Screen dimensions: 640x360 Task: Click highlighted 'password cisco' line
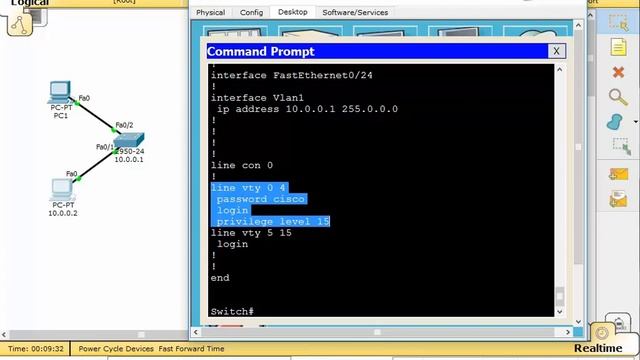pyautogui.click(x=261, y=199)
